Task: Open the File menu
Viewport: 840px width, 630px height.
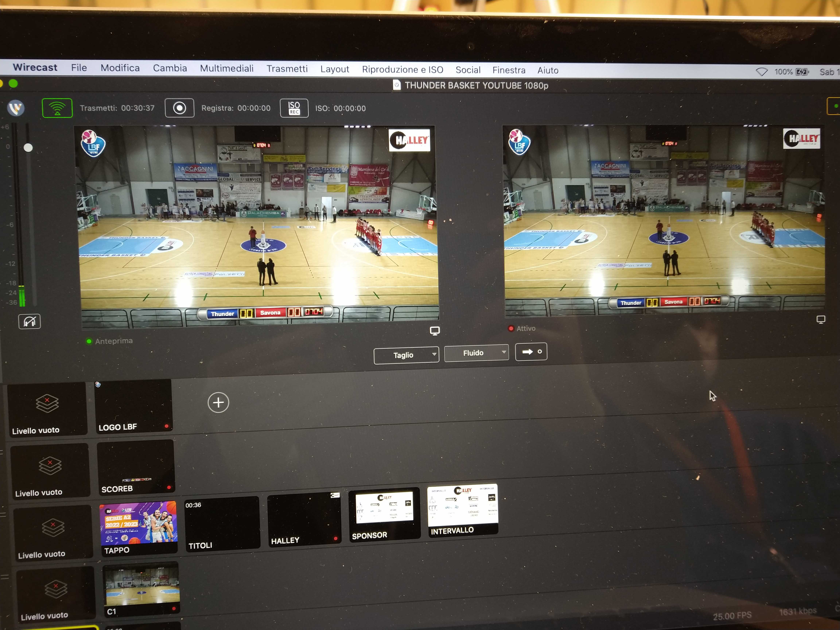Action: 79,68
